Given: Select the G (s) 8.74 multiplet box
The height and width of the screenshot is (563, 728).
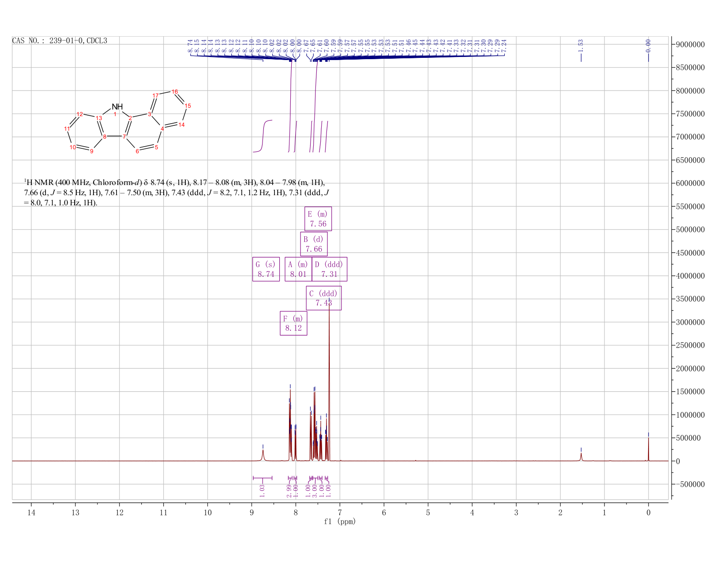Looking at the screenshot, I should [x=266, y=269].
